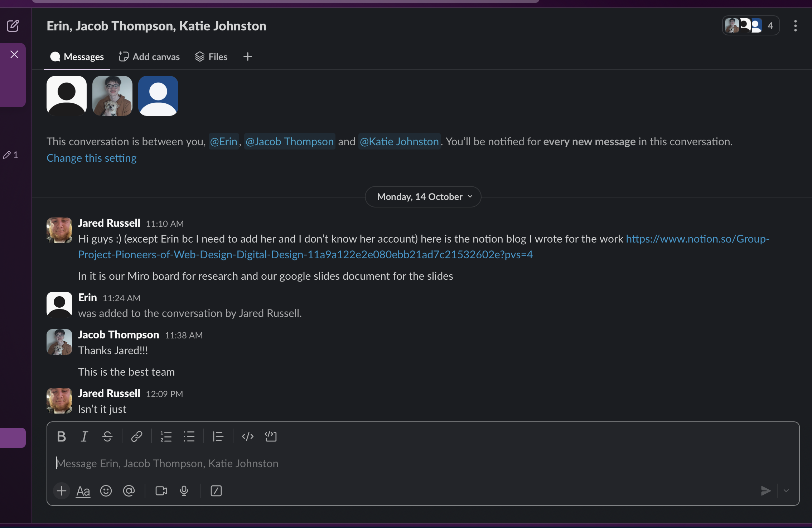Switch to the Files tab
This screenshot has height=528, width=812.
click(x=211, y=57)
